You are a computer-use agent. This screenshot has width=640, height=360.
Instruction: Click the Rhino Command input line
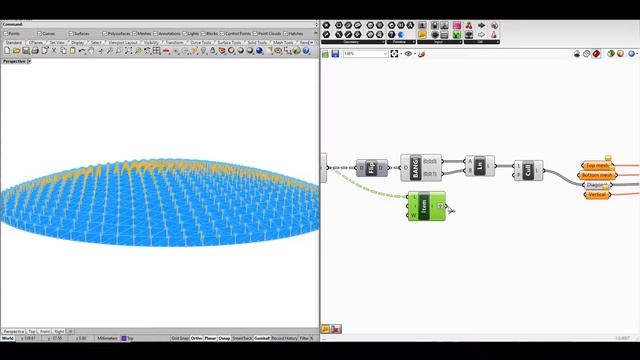click(159, 24)
